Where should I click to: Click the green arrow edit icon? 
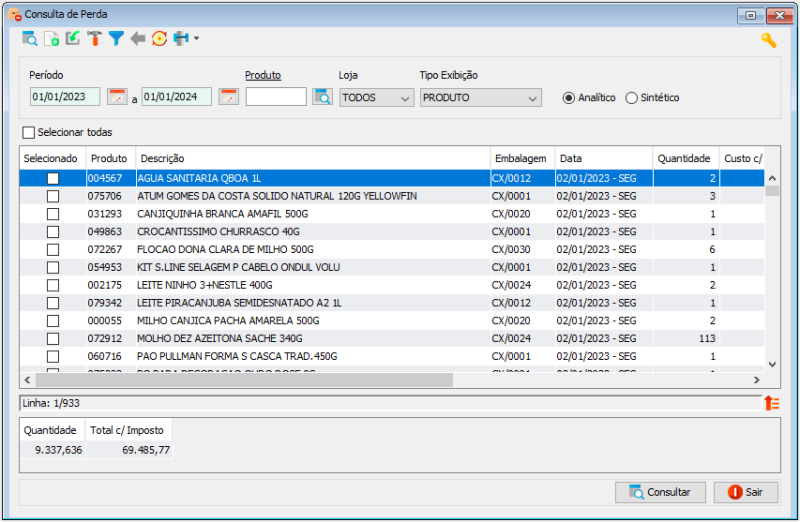click(x=73, y=39)
